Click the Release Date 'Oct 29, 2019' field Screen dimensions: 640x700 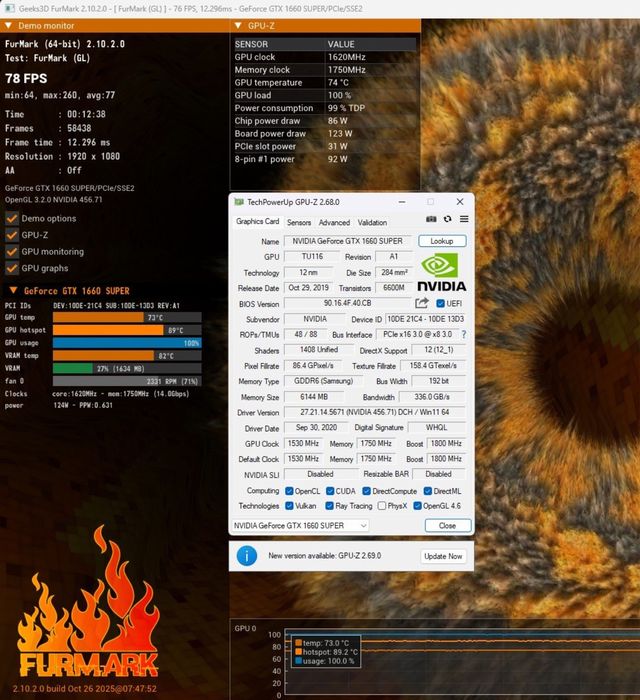(309, 288)
